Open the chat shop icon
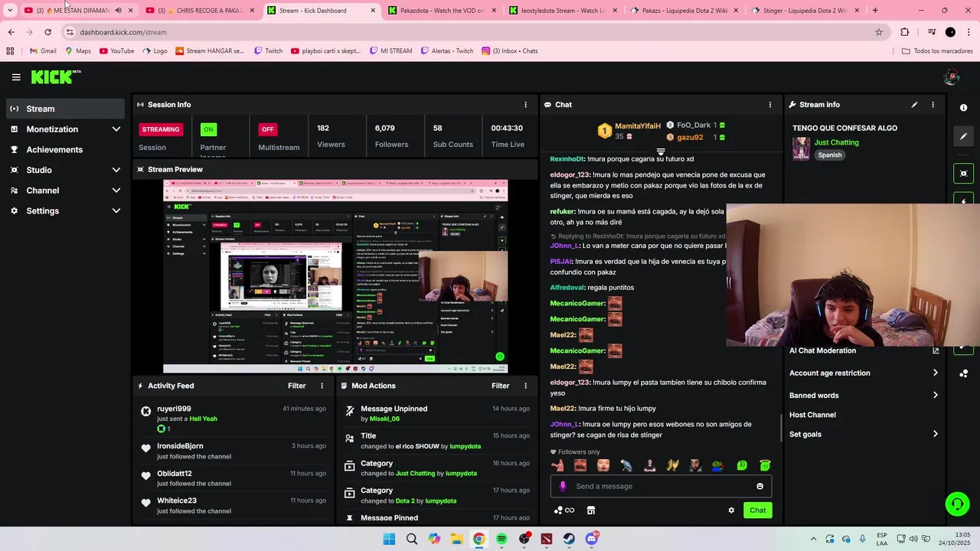 (x=591, y=510)
